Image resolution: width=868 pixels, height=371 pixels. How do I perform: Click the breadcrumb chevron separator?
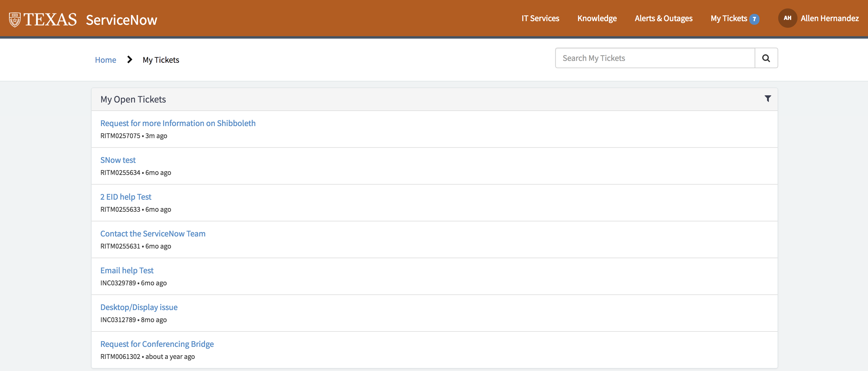[129, 60]
